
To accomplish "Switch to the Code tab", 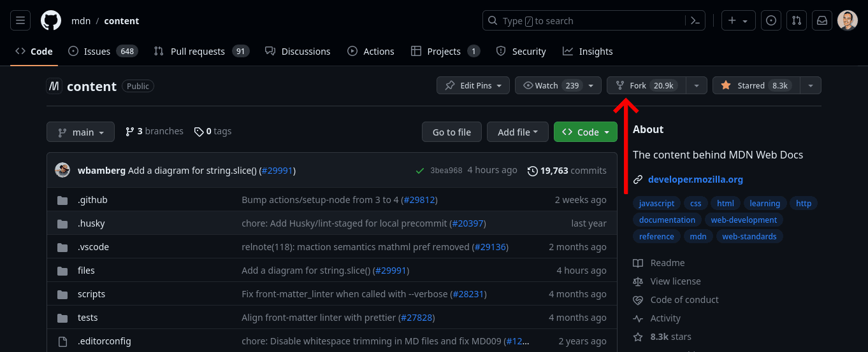I will point(34,51).
